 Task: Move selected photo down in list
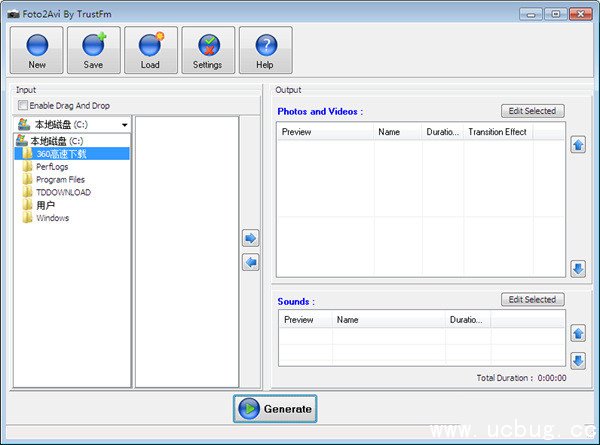point(578,268)
